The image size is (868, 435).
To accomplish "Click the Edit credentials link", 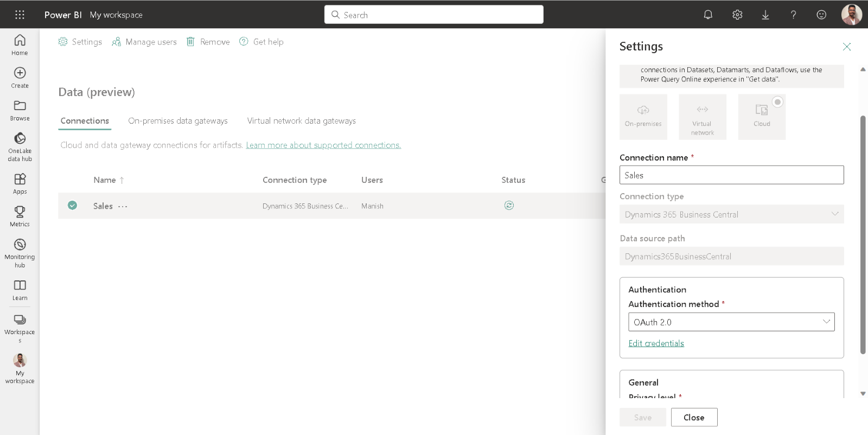I will [x=656, y=343].
